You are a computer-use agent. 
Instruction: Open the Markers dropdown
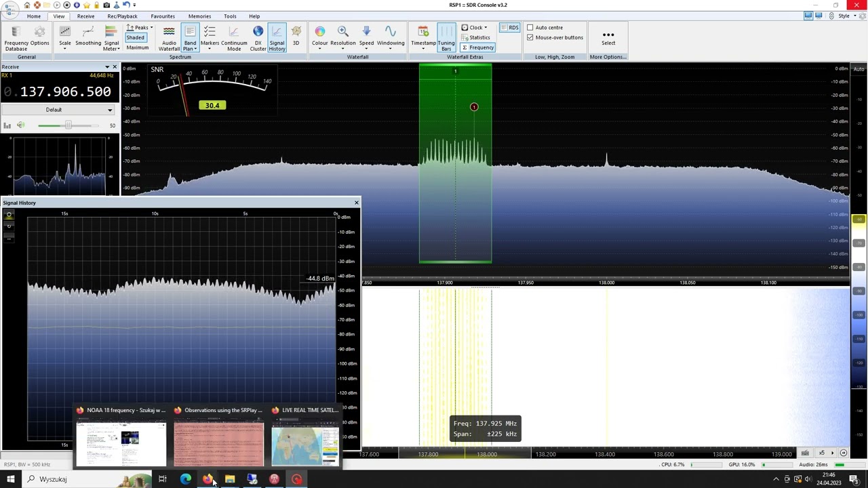(210, 38)
